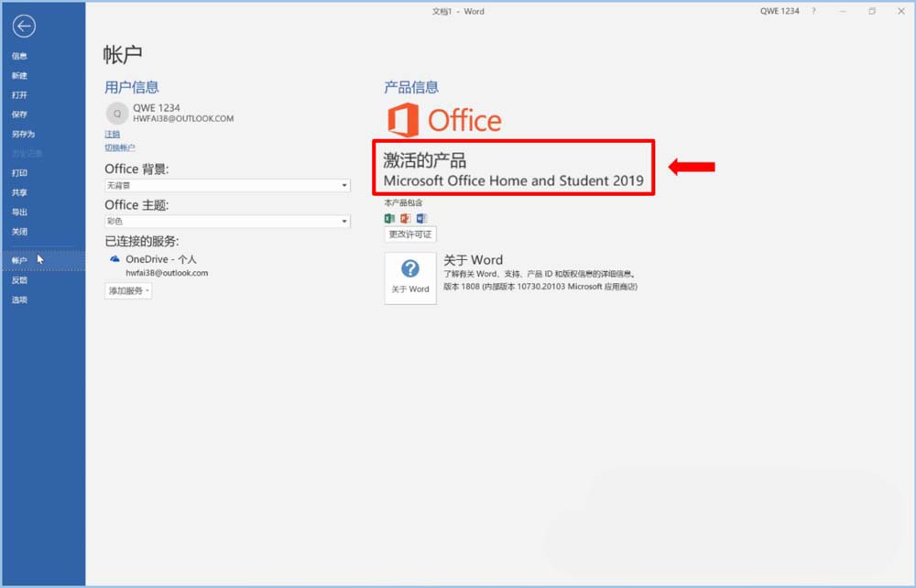The width and height of the screenshot is (916, 588).
Task: Select 新建 to create a document
Action: [x=19, y=75]
